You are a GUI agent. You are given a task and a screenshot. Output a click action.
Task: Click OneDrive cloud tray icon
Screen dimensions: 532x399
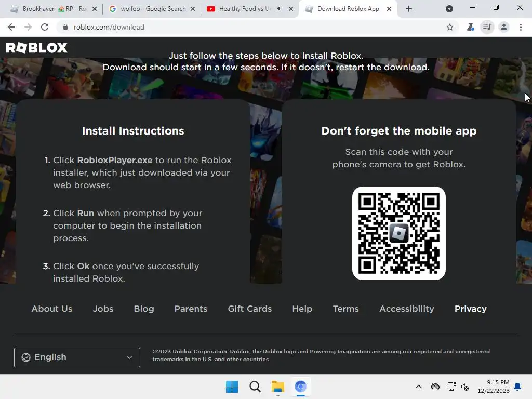click(x=435, y=387)
